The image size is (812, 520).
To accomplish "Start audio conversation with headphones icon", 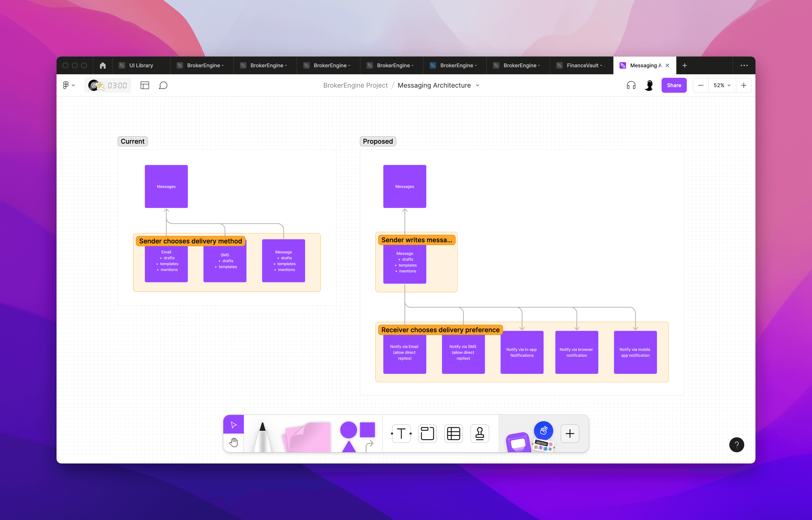I will 631,85.
